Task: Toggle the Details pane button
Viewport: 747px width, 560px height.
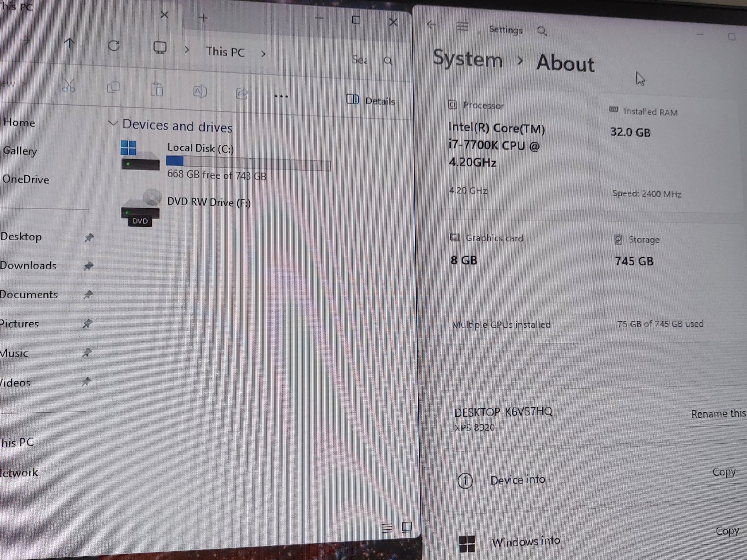Action: point(370,100)
